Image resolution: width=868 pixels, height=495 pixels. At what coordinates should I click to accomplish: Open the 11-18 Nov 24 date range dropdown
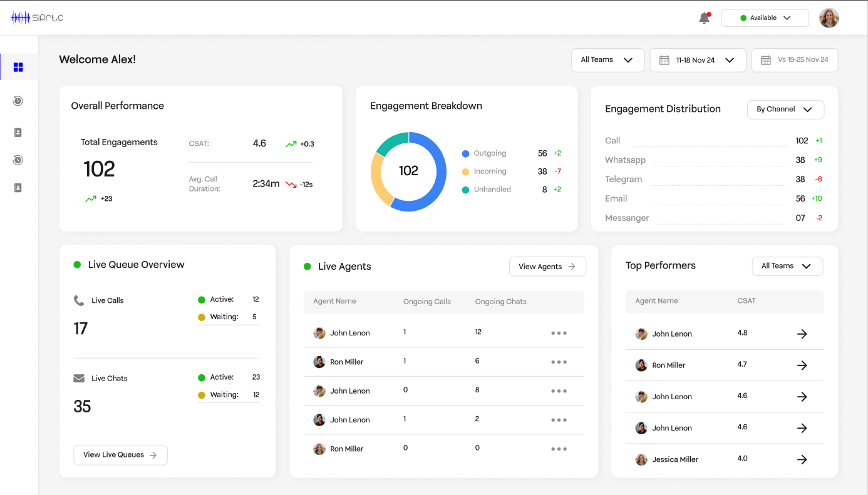point(698,60)
